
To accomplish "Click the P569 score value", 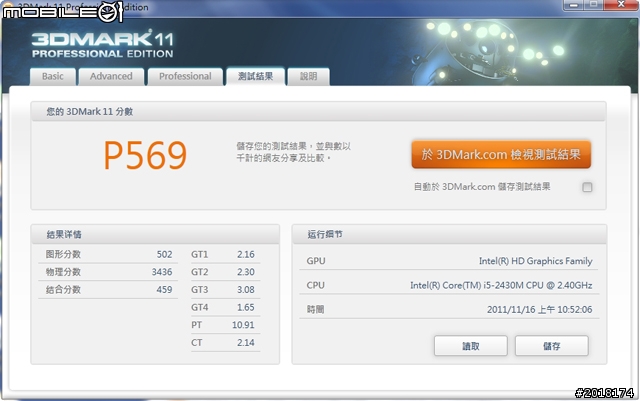I will [145, 155].
